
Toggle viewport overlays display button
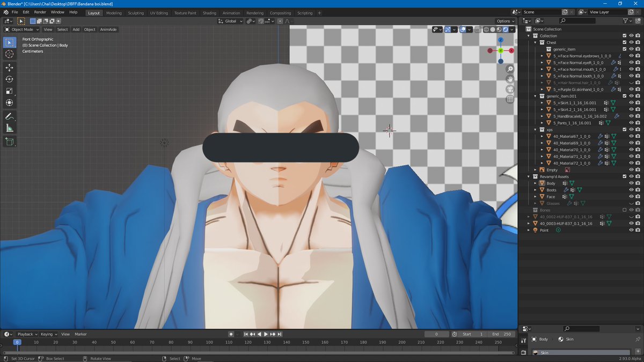(463, 29)
